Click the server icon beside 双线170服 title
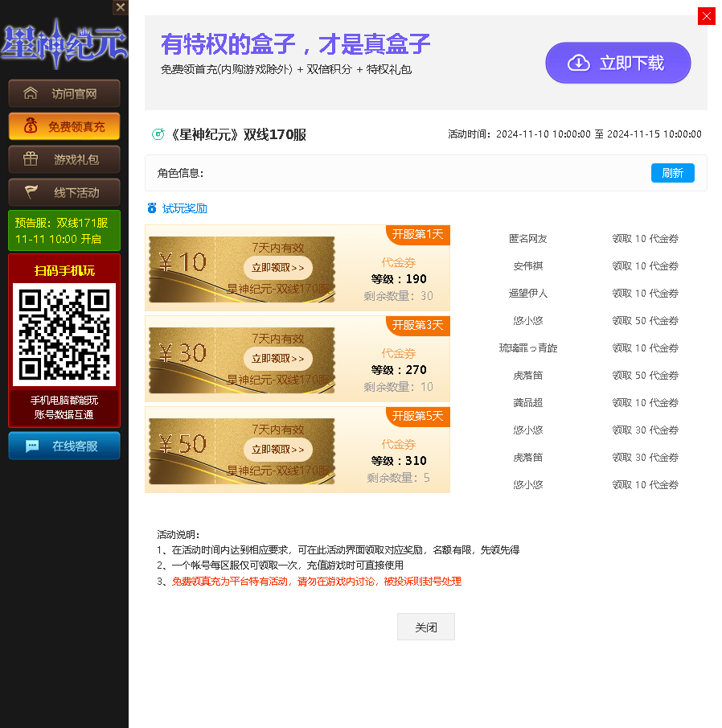The height and width of the screenshot is (728, 722). 158,134
